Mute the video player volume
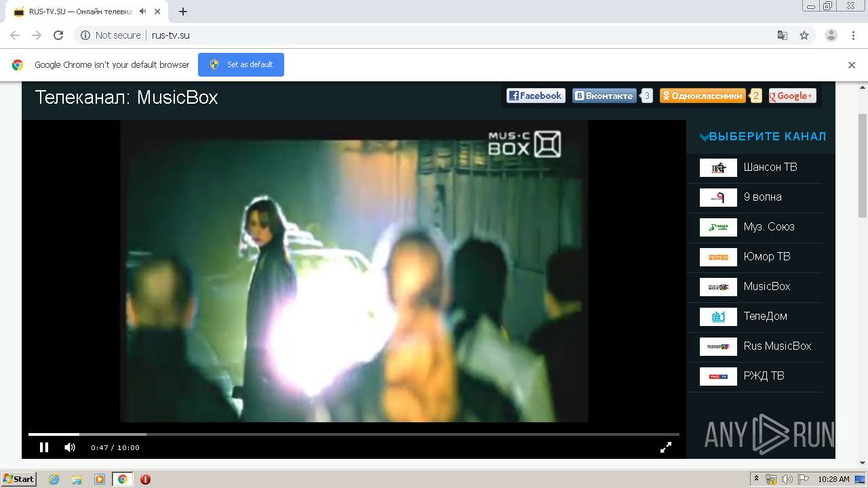Image resolution: width=868 pixels, height=488 pixels. tap(70, 447)
